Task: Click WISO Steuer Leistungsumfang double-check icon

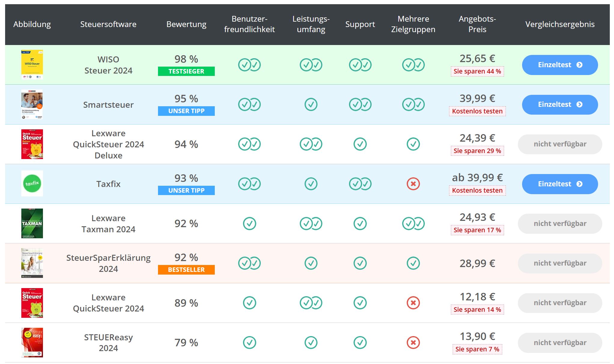Action: (x=311, y=65)
